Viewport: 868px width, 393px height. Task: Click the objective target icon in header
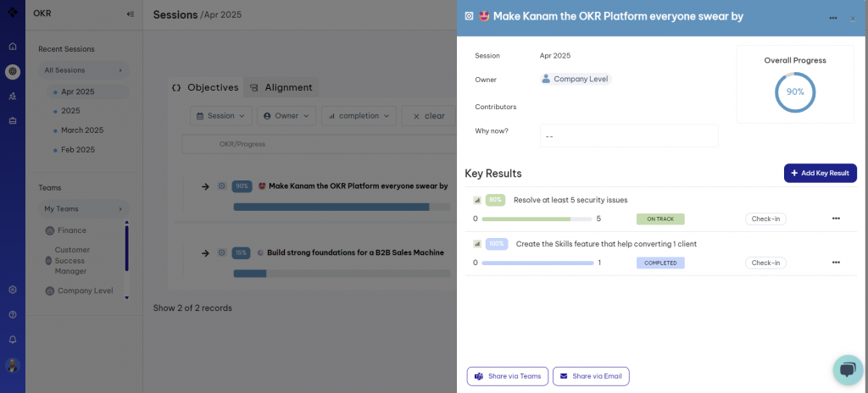469,17
